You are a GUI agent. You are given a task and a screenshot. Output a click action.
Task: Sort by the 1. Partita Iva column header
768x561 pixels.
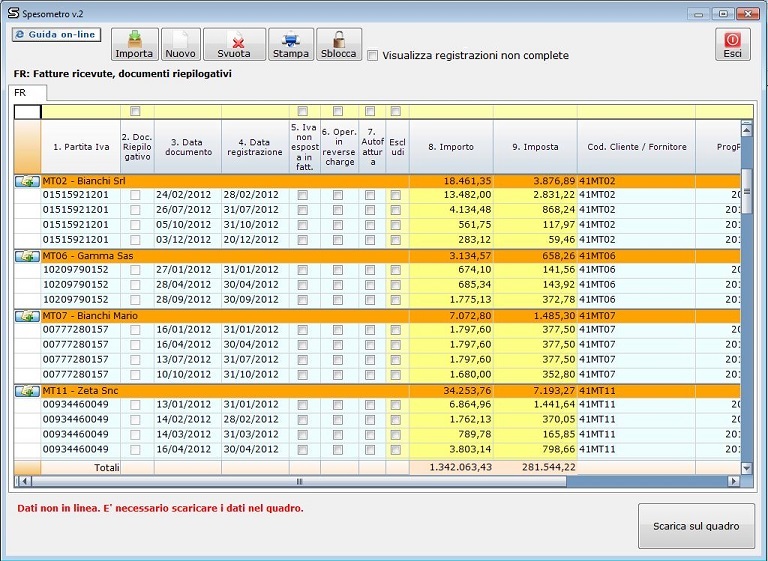(x=80, y=147)
